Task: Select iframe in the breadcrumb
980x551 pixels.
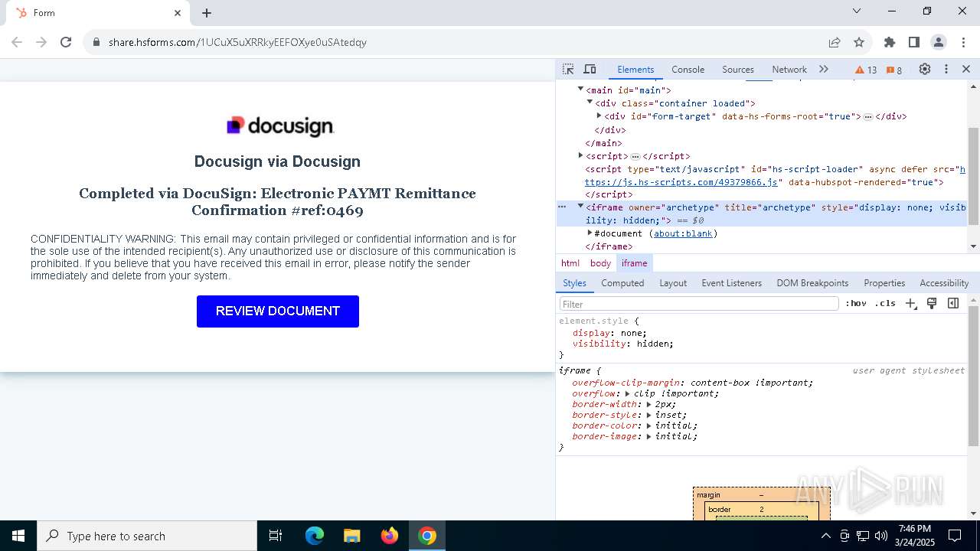Action: 635,262
